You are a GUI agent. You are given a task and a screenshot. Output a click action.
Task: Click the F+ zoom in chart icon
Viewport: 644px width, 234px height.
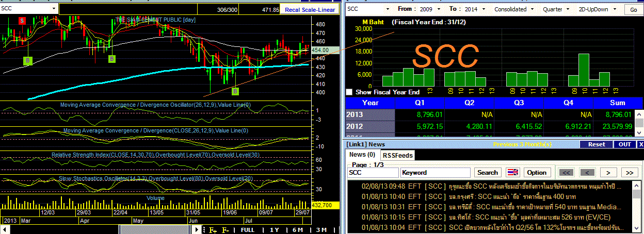point(213,230)
